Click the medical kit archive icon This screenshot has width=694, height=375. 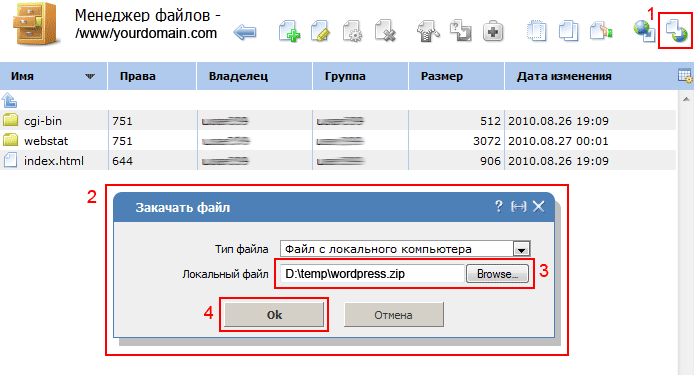coord(493,31)
